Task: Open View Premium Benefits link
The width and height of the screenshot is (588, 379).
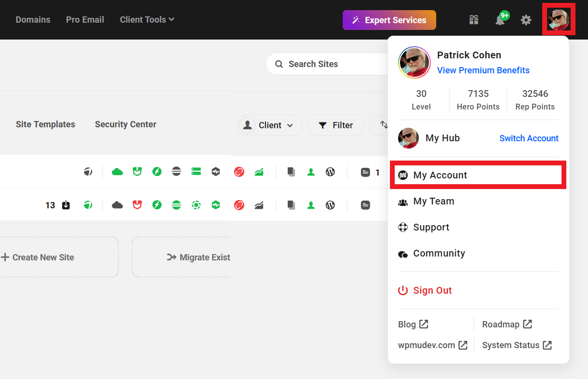Action: click(x=483, y=70)
